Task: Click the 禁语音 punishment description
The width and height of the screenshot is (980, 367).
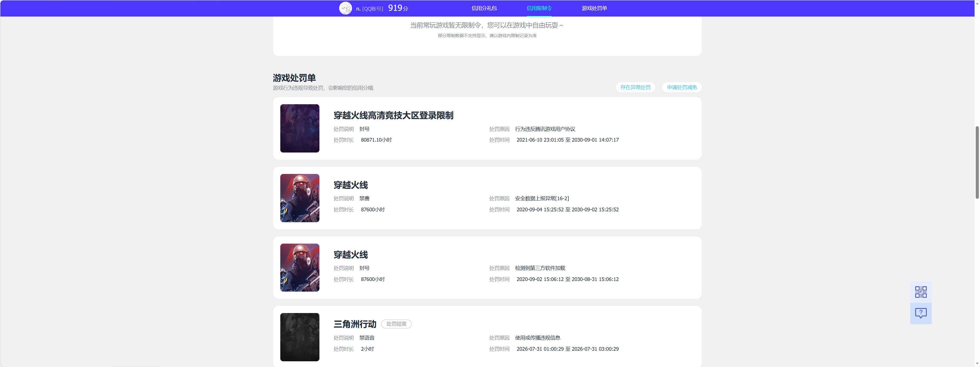Action: (367, 338)
